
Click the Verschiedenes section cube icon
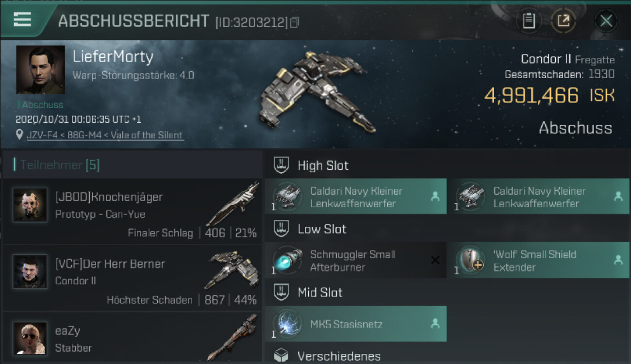[281, 356]
